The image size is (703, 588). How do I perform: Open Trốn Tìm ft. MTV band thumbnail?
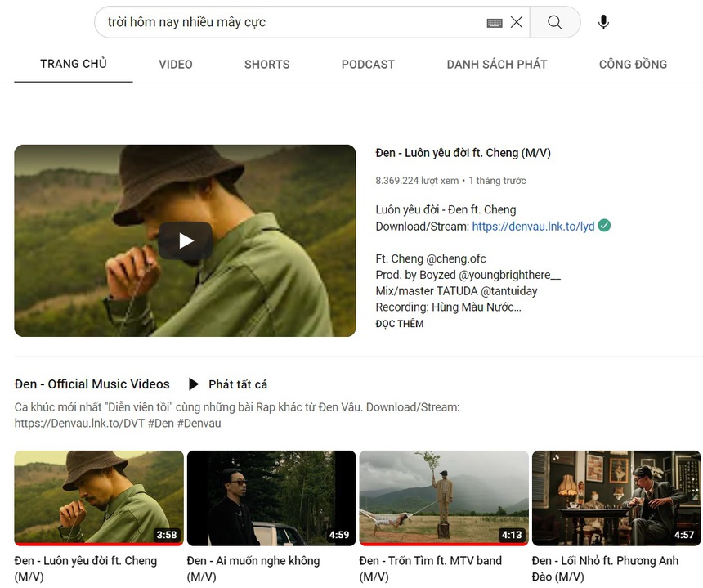(x=444, y=497)
